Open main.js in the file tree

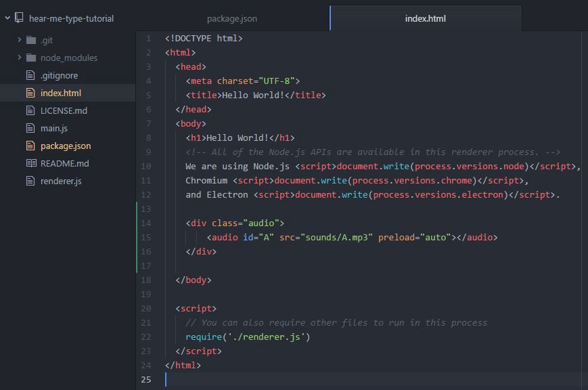click(54, 128)
